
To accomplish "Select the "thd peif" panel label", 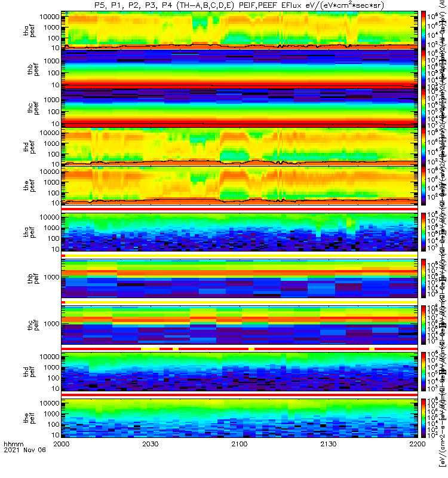I will pos(29,372).
